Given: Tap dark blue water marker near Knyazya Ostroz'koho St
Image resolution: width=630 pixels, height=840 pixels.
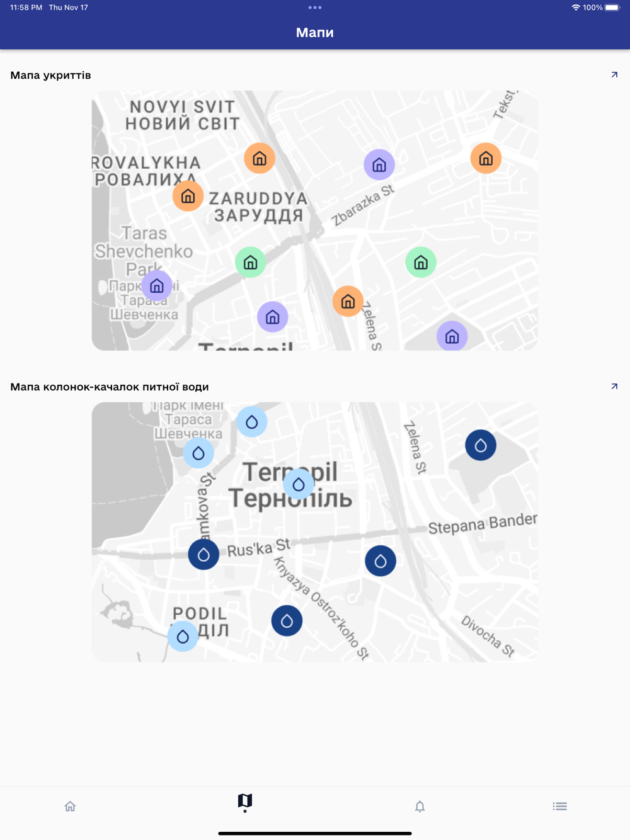Looking at the screenshot, I should tap(287, 621).
